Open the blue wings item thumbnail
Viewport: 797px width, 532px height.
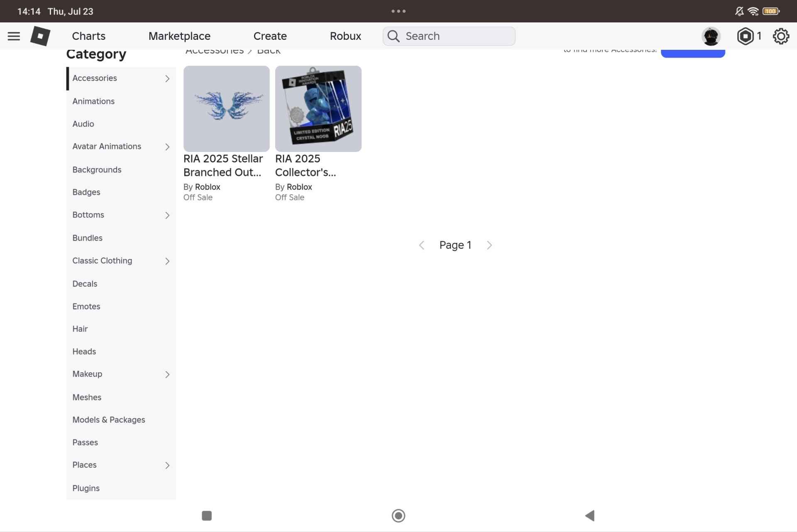[226, 109]
